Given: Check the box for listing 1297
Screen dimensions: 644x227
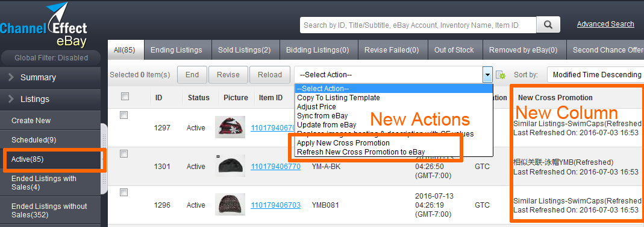Looking at the screenshot, I should point(123,115).
